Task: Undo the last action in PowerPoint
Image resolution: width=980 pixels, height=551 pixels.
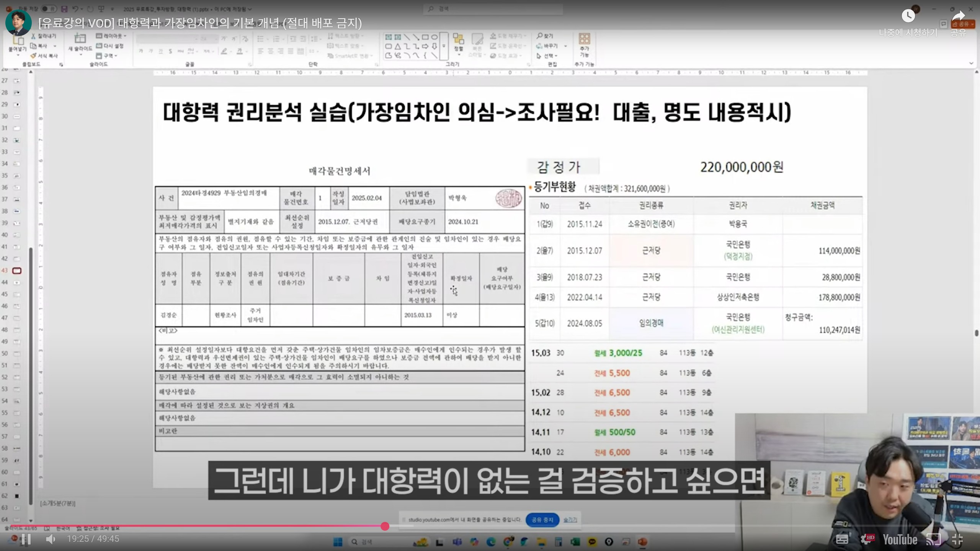Action: pos(76,8)
